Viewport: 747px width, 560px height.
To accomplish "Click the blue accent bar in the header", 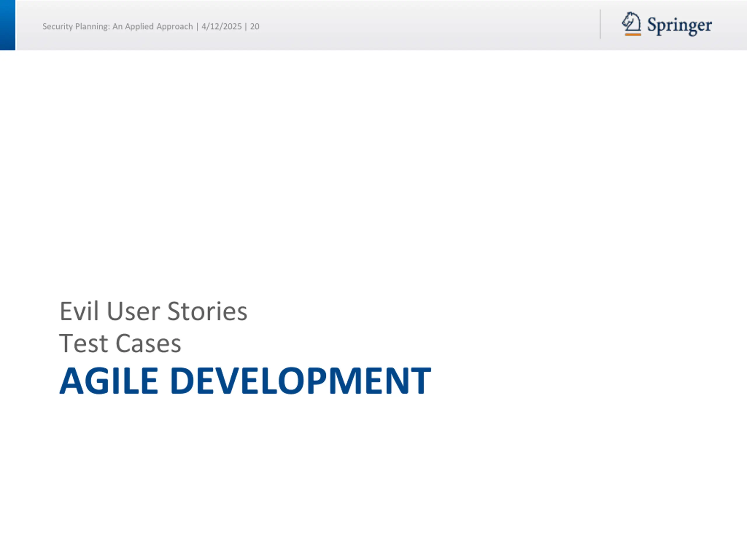I will [8, 25].
